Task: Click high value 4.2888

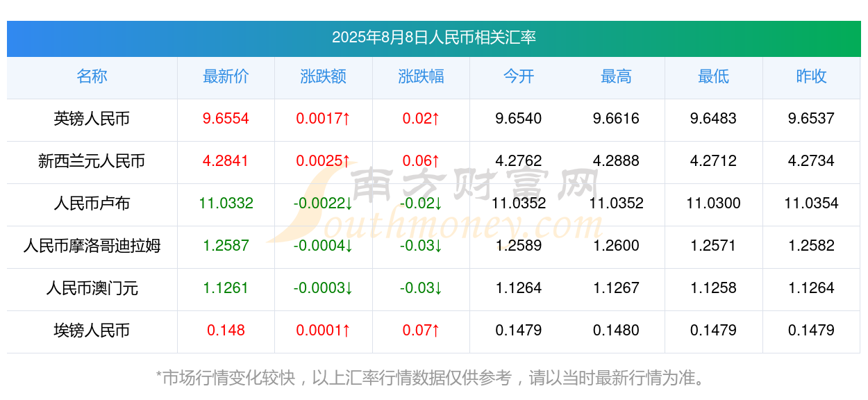Action: 616,161
